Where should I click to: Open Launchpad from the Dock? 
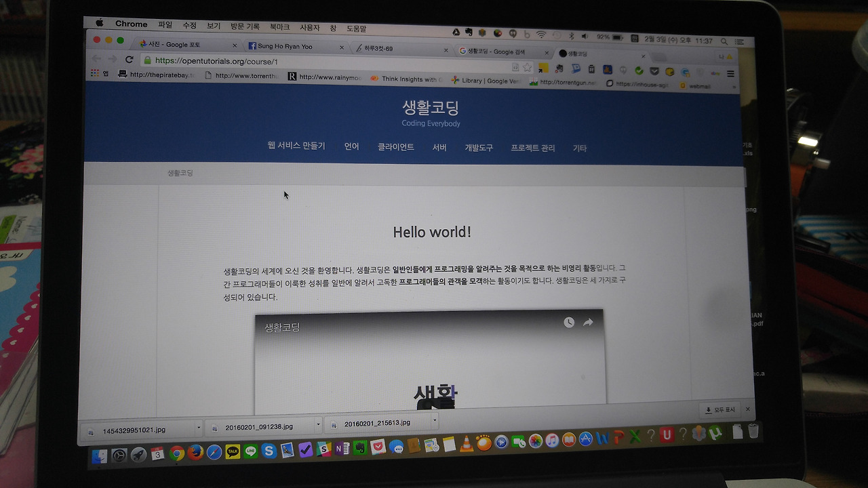tap(138, 455)
